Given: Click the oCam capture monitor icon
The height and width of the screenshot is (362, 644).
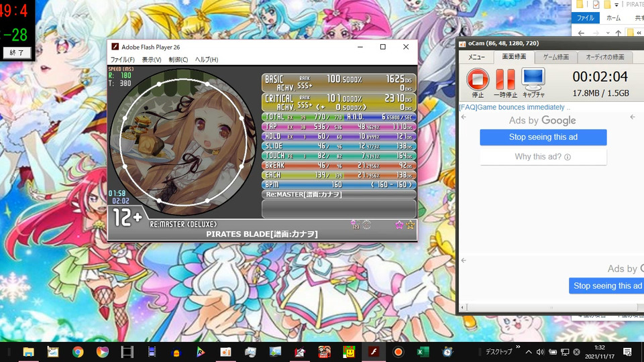Looking at the screenshot, I should click(x=533, y=79).
